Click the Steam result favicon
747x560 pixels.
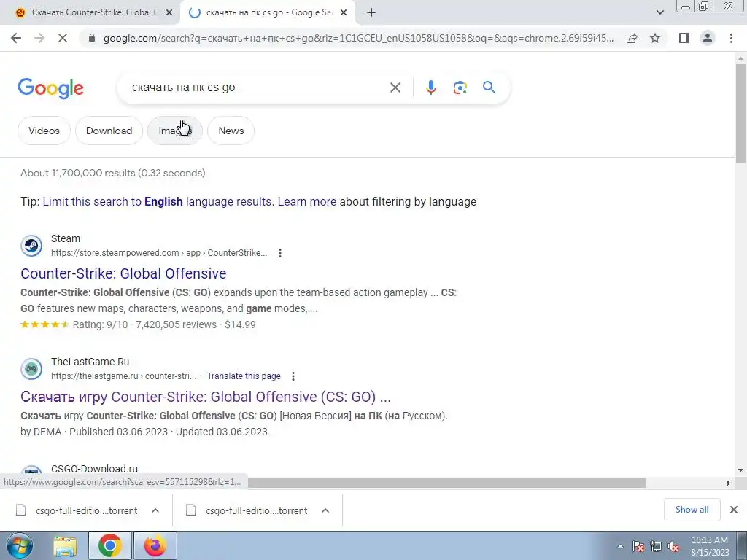(31, 246)
